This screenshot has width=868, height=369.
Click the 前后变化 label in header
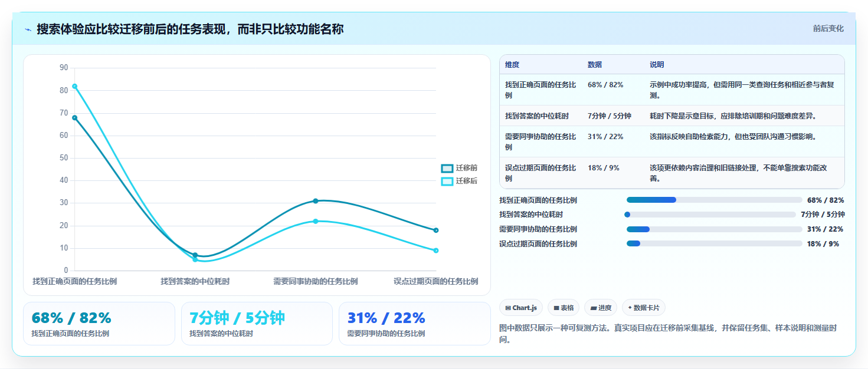tap(828, 28)
